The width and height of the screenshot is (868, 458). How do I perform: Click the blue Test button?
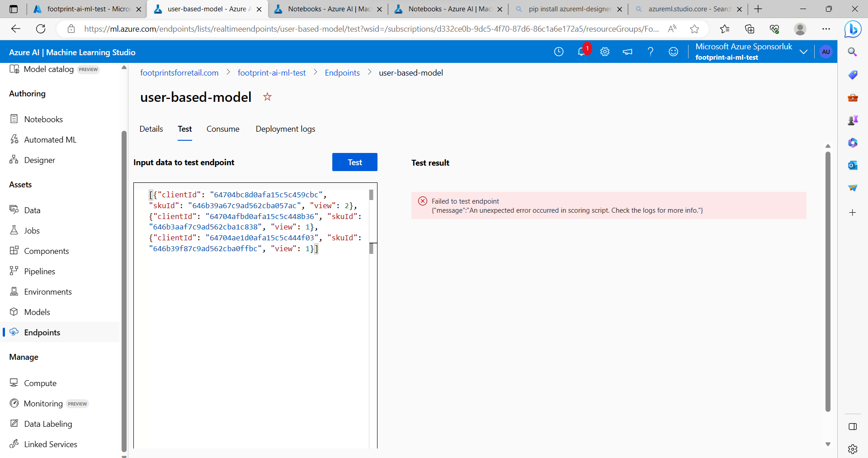(x=355, y=162)
